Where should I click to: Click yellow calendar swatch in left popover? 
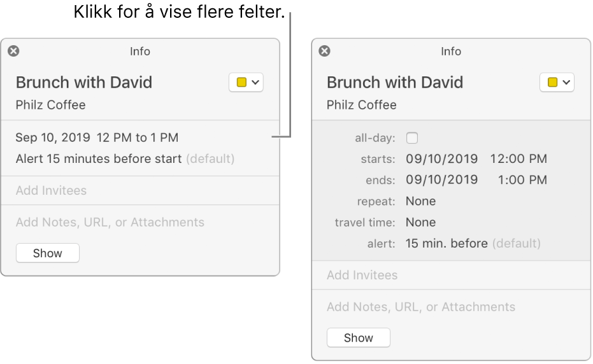[241, 82]
